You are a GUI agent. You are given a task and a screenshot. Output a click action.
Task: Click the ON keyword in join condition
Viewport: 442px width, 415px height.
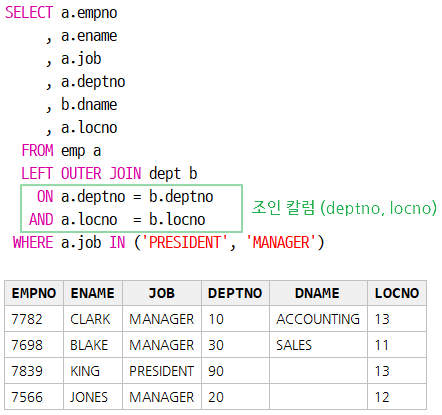(45, 196)
